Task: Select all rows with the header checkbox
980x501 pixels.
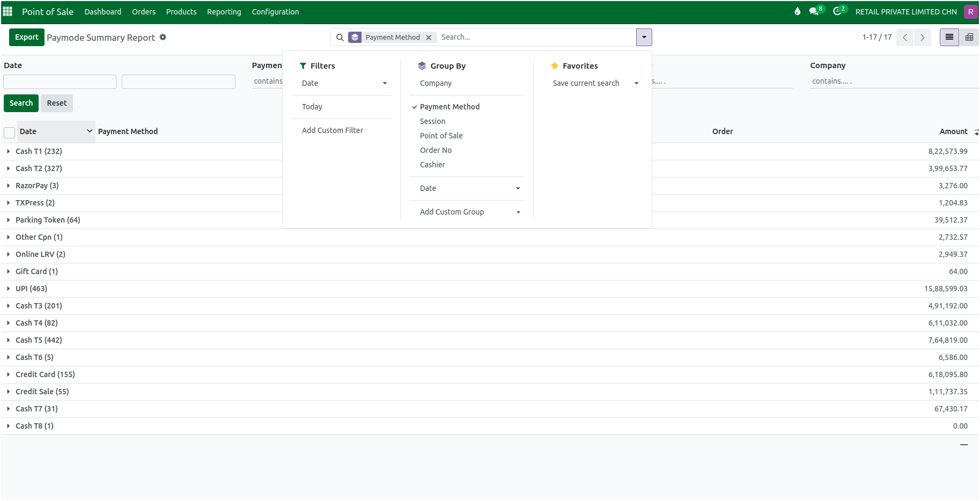Action: click(9, 132)
